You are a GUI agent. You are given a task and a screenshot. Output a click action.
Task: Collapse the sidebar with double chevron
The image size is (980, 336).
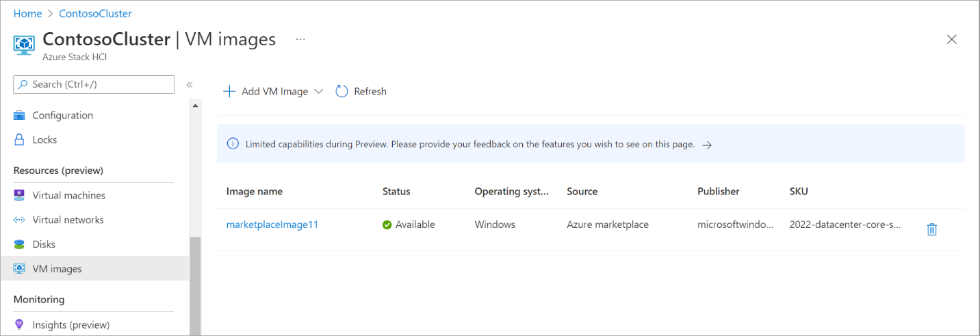pos(190,84)
